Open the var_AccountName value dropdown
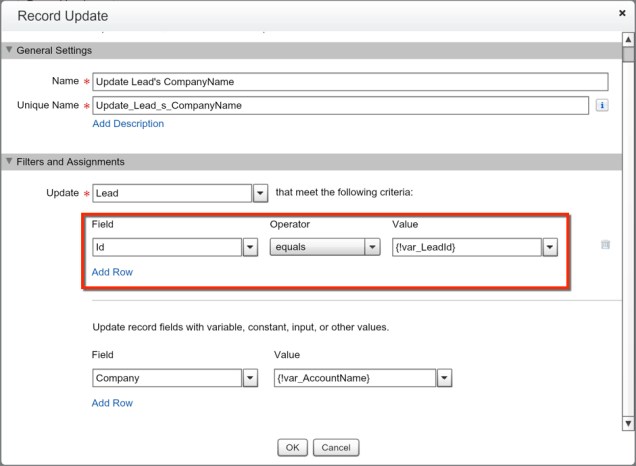The image size is (636, 466). click(x=444, y=378)
